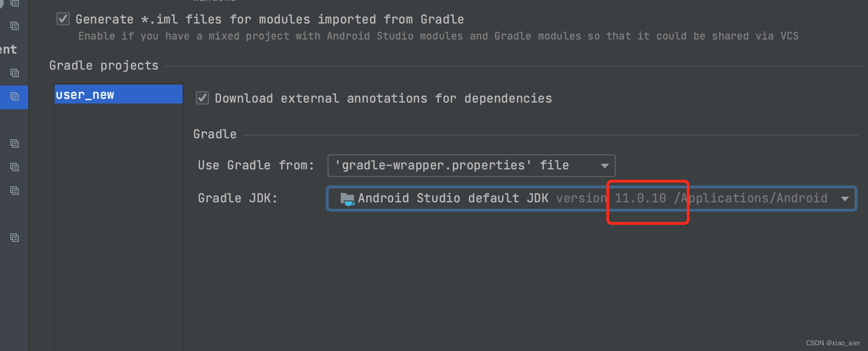Open the Gradle JDK selector dropdown

[x=844, y=198]
